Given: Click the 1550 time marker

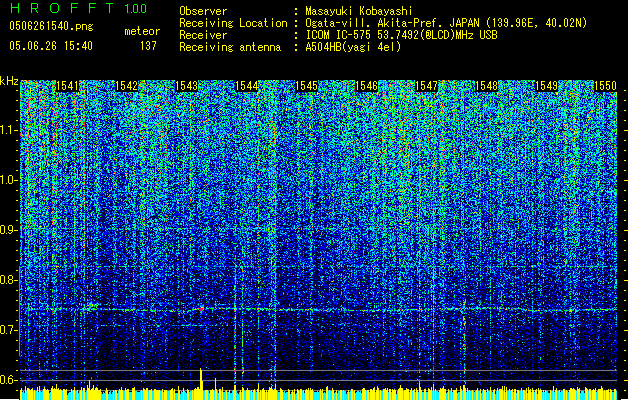Looking at the screenshot, I should [x=605, y=87].
